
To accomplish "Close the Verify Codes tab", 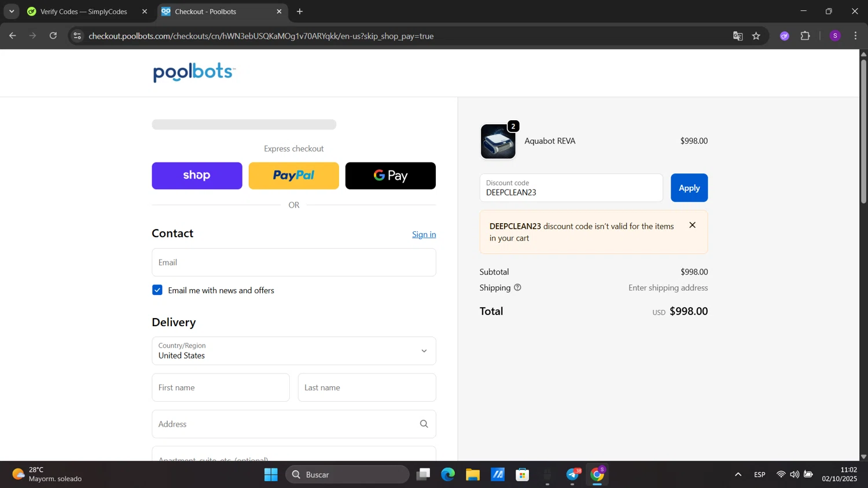I will (x=145, y=12).
